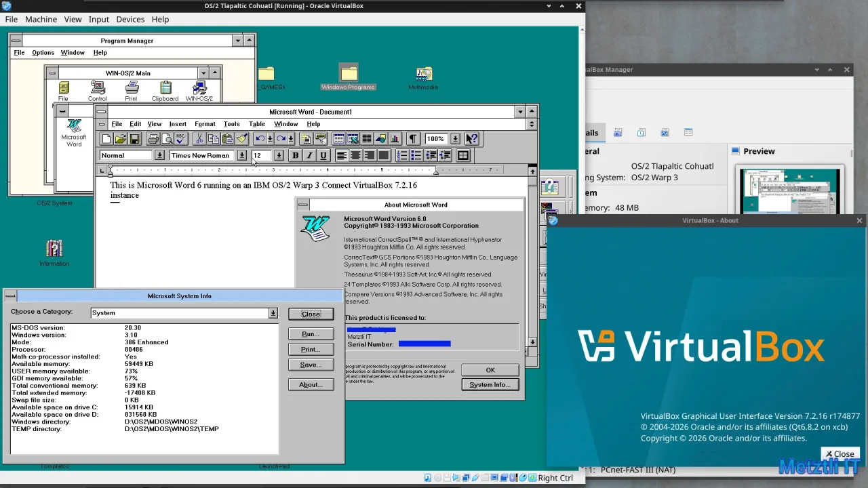
Task: Click the Decrease Indent icon in Word
Action: click(x=431, y=155)
